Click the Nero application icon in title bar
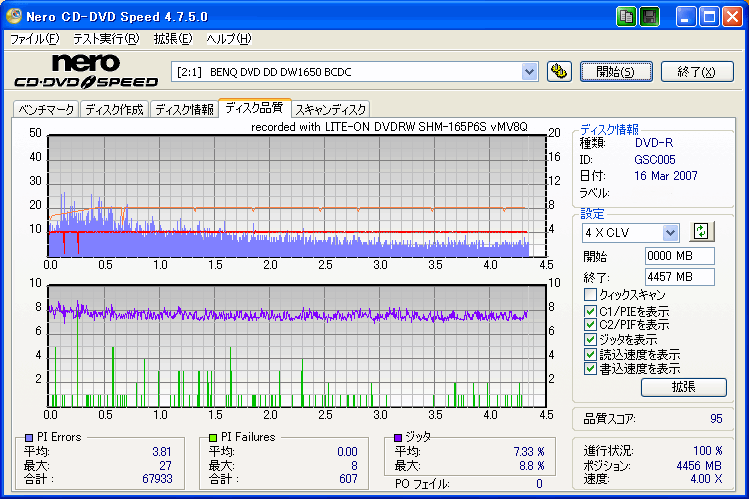The height and width of the screenshot is (499, 749). (15, 16)
